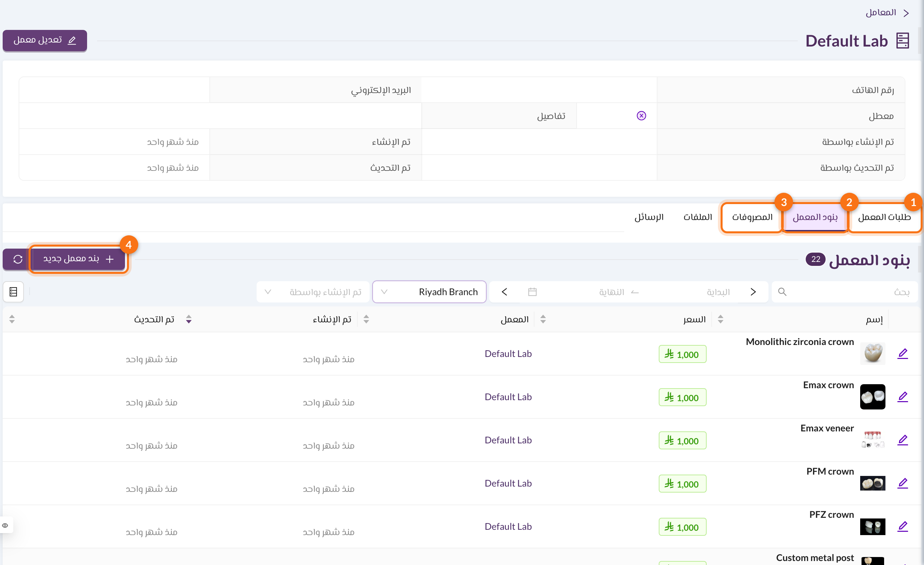
Task: Switch to the الرسائل tab
Action: point(649,217)
